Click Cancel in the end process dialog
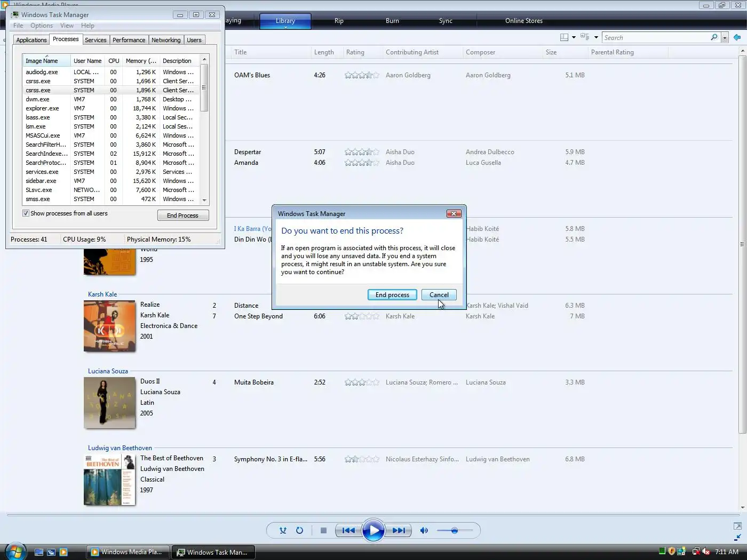The width and height of the screenshot is (747, 560). (x=439, y=295)
